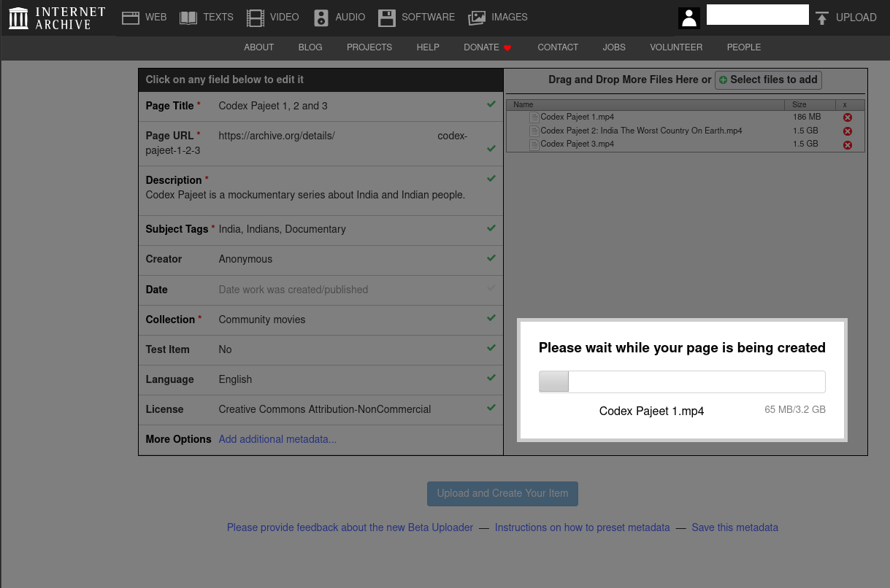Open the Audio speaker icon
The image size is (890, 588).
point(321,18)
